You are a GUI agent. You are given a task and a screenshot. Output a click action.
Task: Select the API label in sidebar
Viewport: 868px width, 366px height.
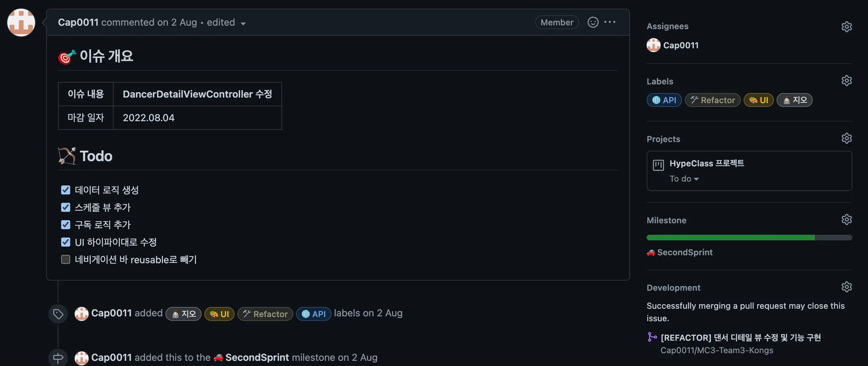[664, 100]
